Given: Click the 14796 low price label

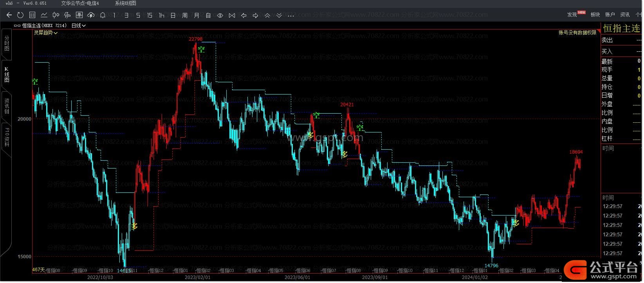Looking at the screenshot, I should point(491,266).
